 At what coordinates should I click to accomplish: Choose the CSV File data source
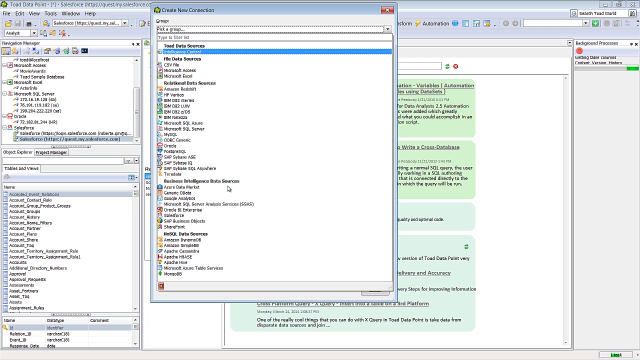click(x=171, y=65)
